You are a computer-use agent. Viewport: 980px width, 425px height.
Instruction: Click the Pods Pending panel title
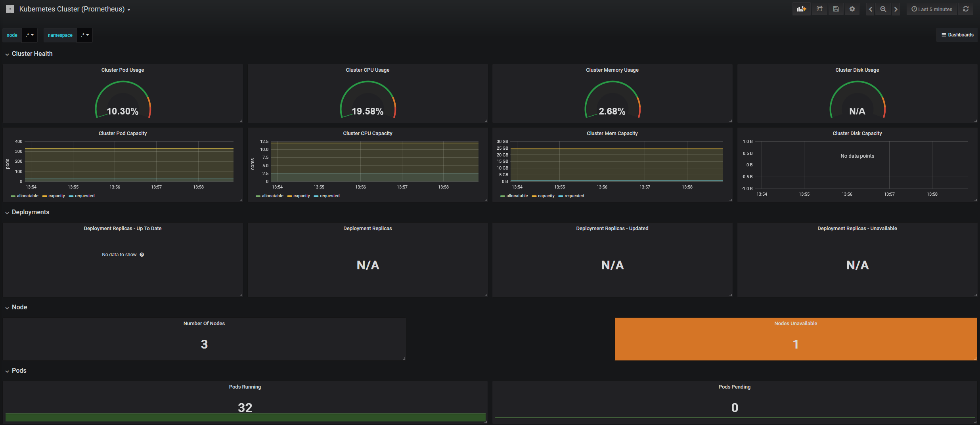(x=735, y=387)
